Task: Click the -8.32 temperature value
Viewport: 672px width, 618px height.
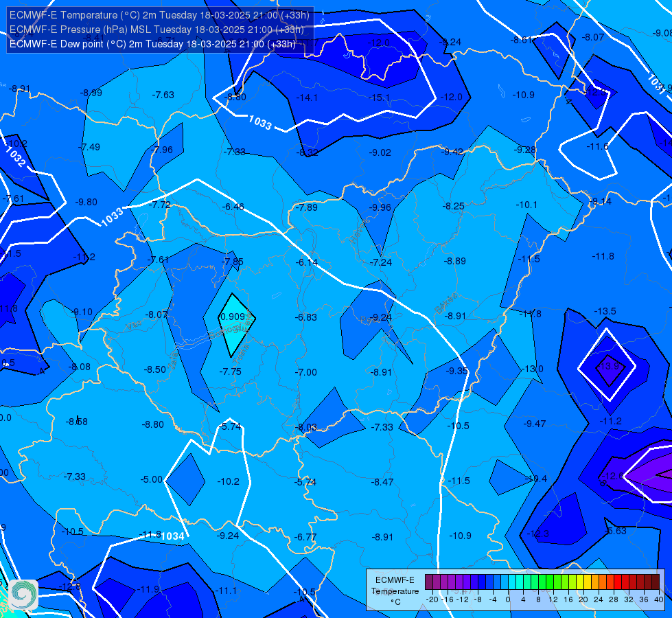Action: 308,152
